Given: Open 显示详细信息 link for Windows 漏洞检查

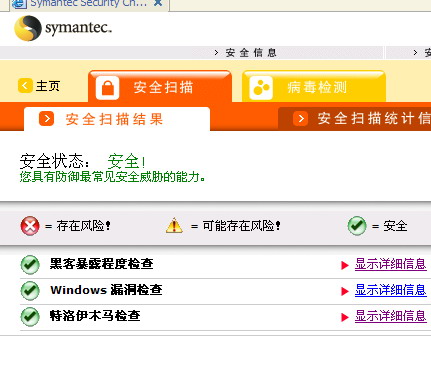Looking at the screenshot, I should click(391, 290).
